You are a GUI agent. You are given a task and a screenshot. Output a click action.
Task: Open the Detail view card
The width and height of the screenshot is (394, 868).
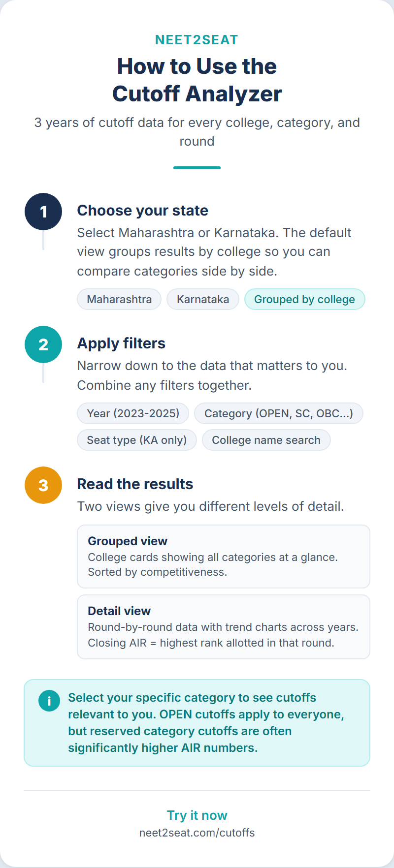[224, 627]
